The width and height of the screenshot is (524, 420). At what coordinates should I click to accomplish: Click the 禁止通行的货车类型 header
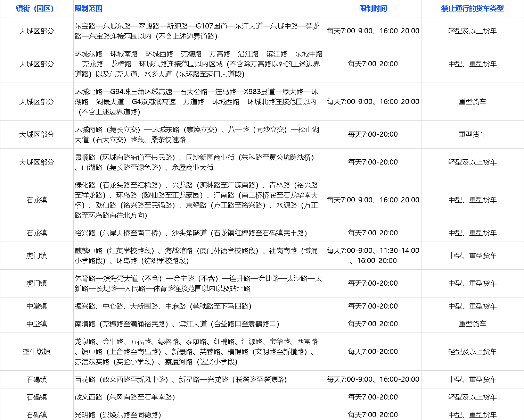(472, 9)
